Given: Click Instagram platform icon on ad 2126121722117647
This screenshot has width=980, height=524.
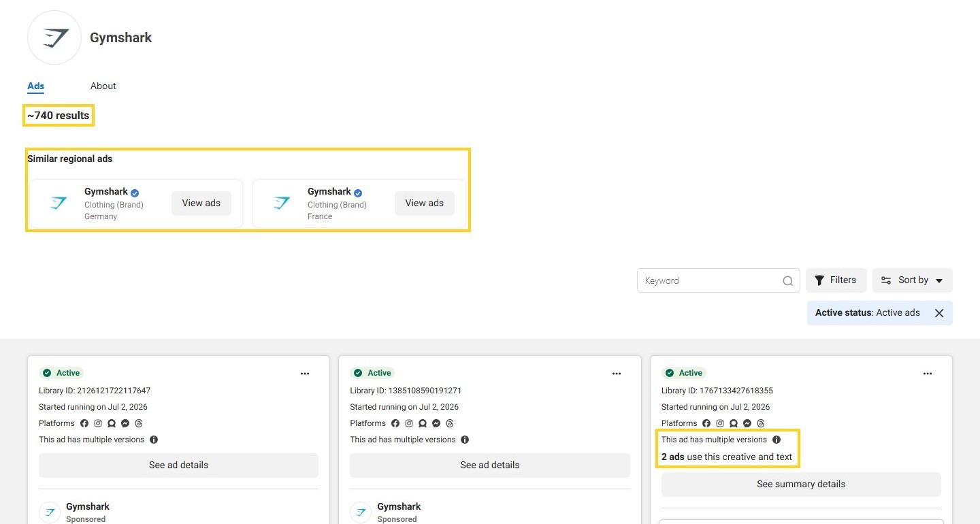Looking at the screenshot, I should click(x=98, y=423).
